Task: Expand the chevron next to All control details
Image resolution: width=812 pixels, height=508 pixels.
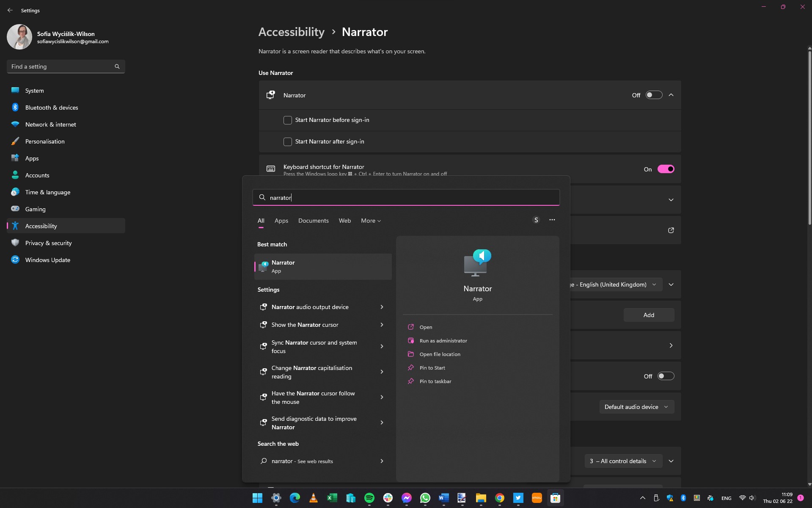Action: pyautogui.click(x=671, y=461)
